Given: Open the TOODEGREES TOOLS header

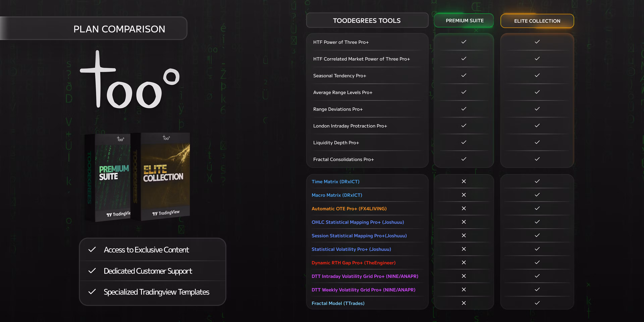Looking at the screenshot, I should click(367, 20).
